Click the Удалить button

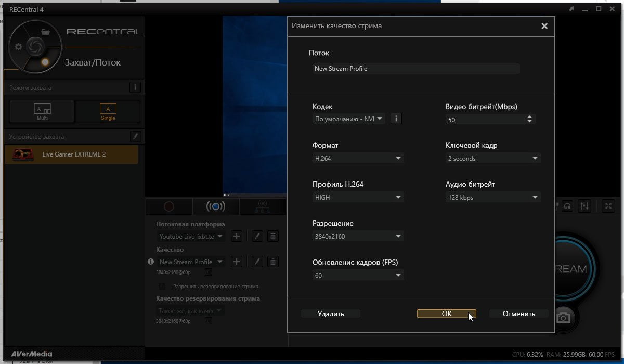pyautogui.click(x=331, y=314)
